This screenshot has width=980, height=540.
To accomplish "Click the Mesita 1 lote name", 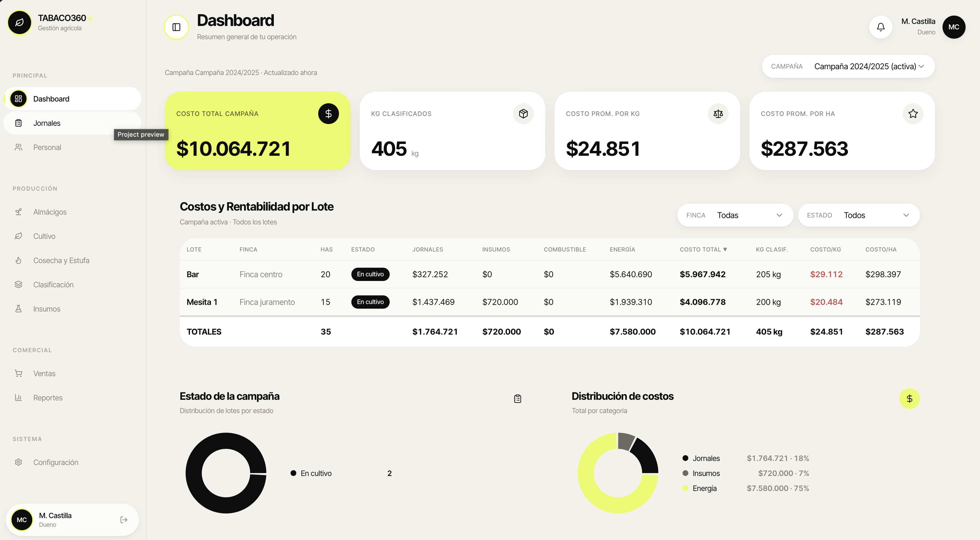I will coord(202,302).
